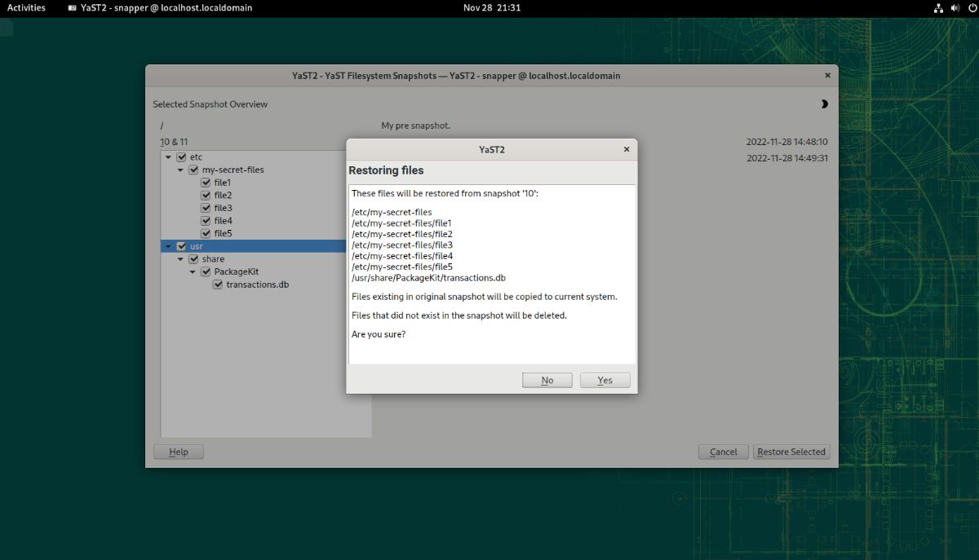This screenshot has width=979, height=560.
Task: Confirm restore by clicking Yes
Action: (605, 379)
